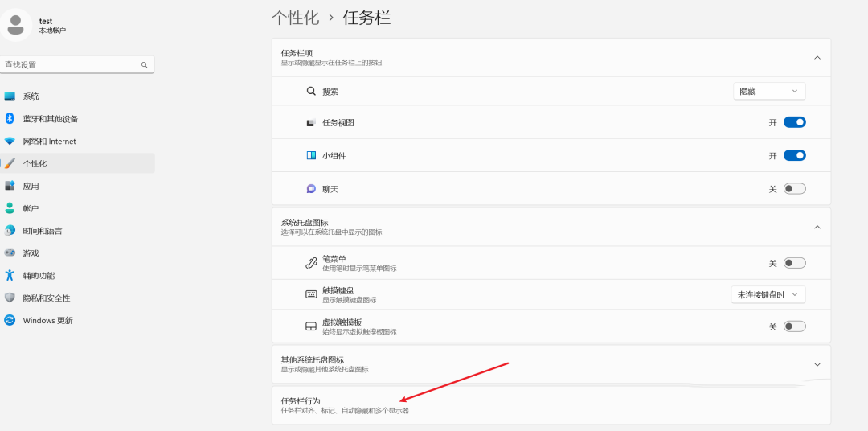Viewport: 868px width, 431px height.
Task: Enable the 笔菜单 toggle
Action: (794, 263)
